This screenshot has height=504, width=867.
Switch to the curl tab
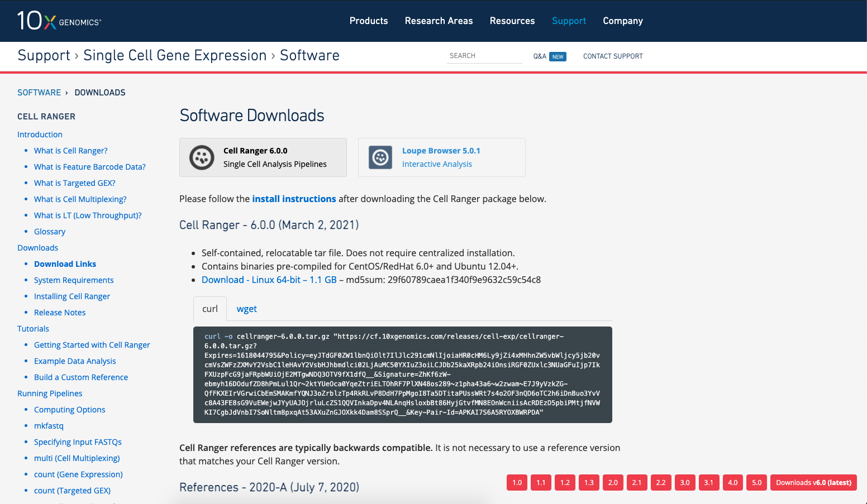tap(210, 309)
